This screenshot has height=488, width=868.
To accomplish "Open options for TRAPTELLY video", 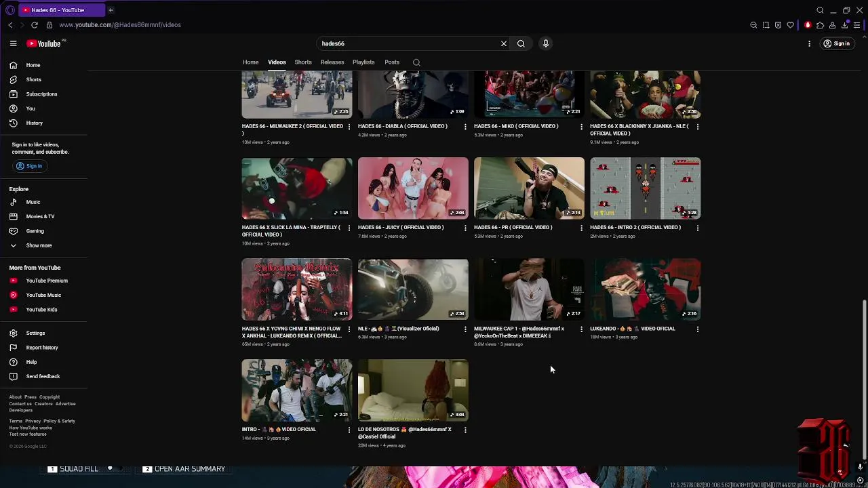I will click(x=349, y=228).
